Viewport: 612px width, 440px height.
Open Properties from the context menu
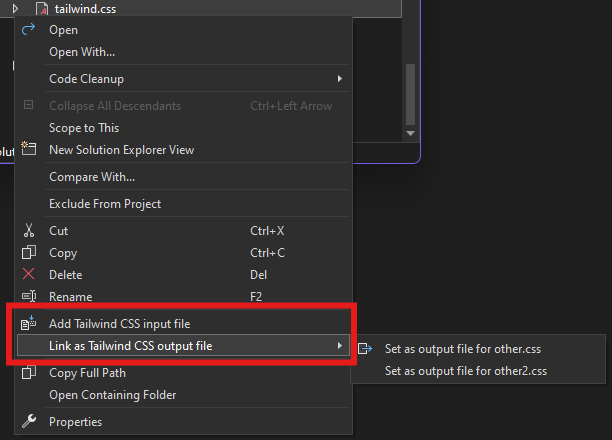click(183, 422)
